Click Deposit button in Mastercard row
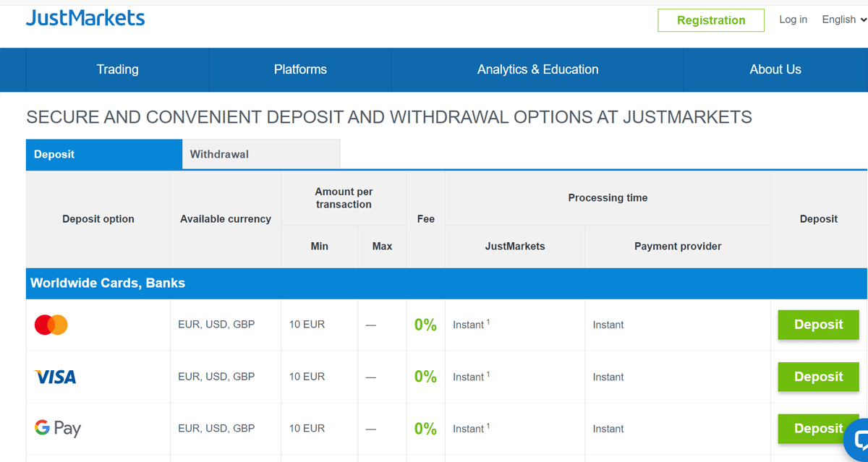868x462 pixels. tap(818, 325)
